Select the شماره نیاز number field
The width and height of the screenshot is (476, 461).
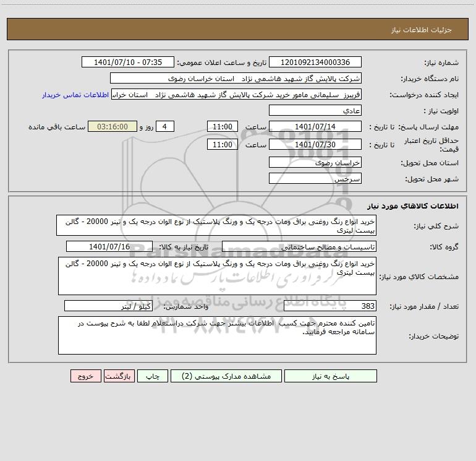point(315,62)
